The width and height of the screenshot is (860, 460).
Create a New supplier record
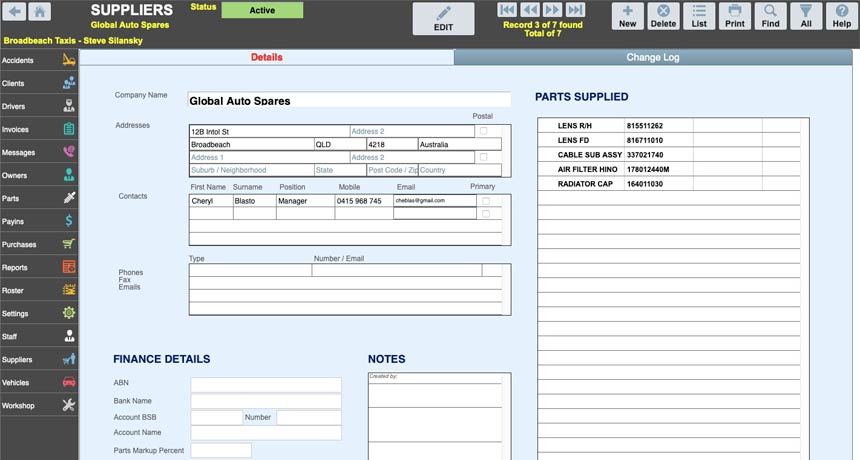[627, 16]
